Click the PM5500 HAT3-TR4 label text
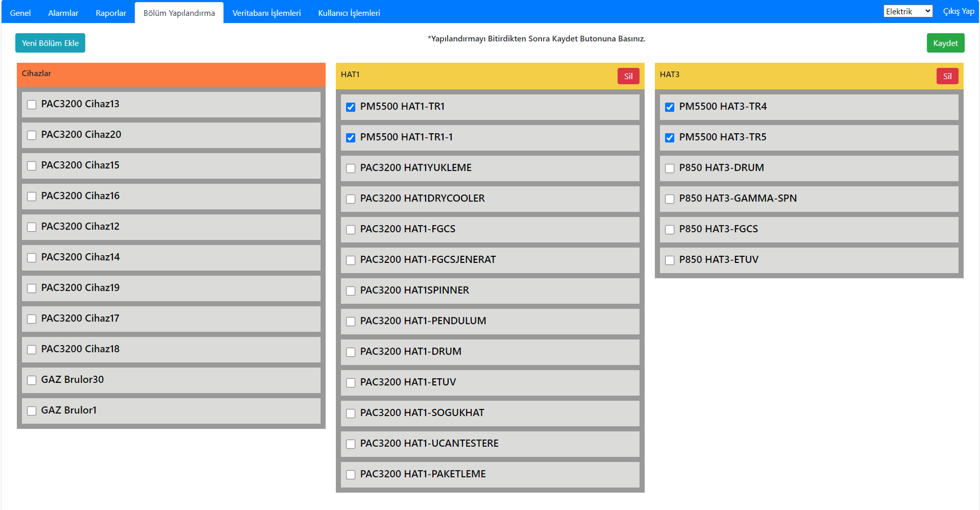980x510 pixels. tap(723, 107)
